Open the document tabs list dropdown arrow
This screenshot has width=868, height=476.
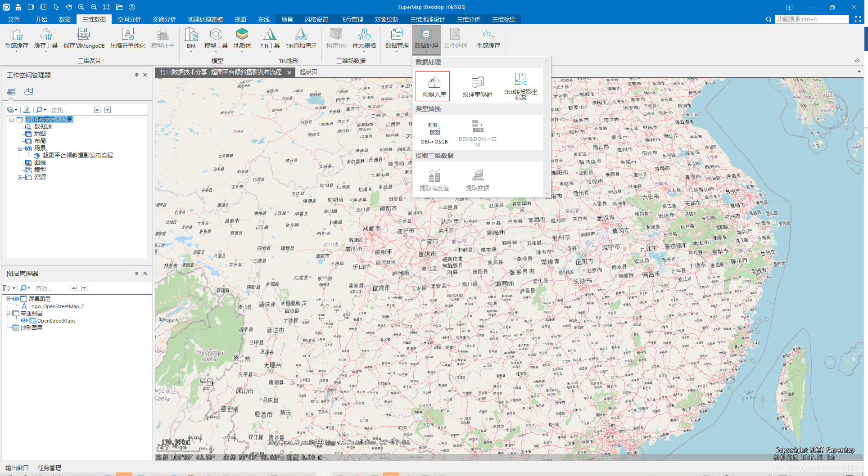click(x=859, y=72)
